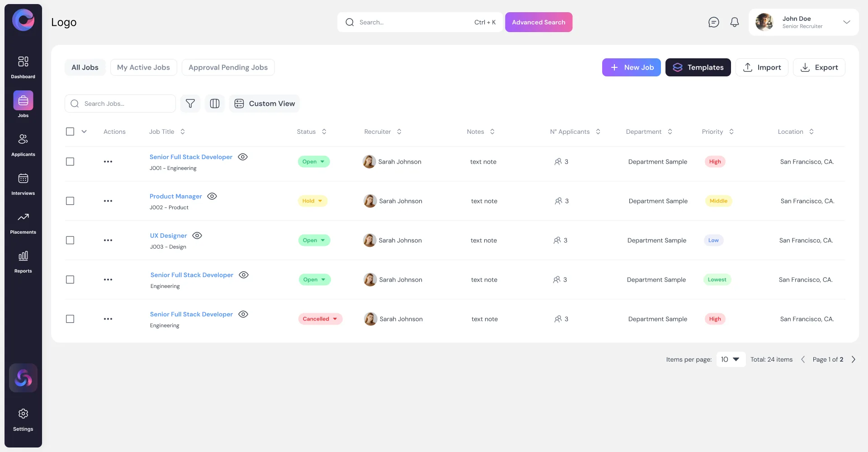
Task: Open Jobs section in sidebar
Action: point(23,100)
